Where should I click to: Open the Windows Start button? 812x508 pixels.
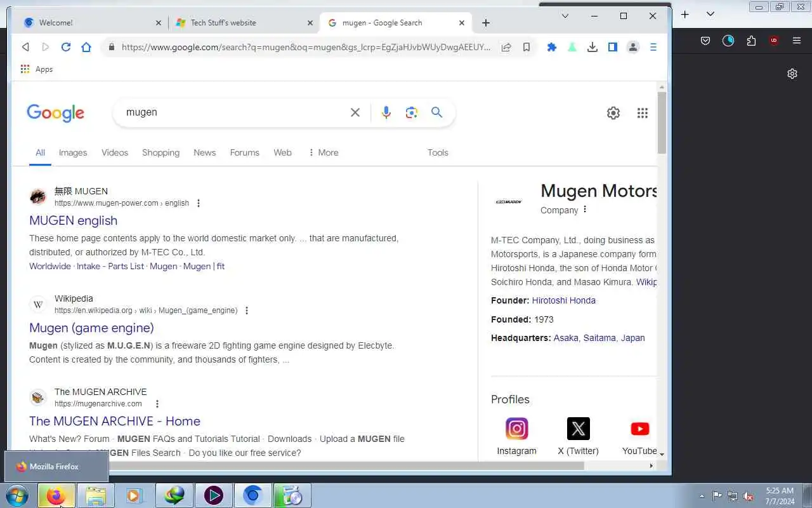(17, 496)
